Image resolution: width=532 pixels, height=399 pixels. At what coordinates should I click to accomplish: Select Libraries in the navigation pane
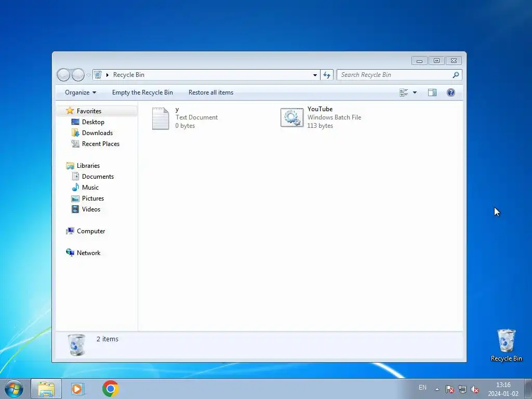click(x=88, y=166)
